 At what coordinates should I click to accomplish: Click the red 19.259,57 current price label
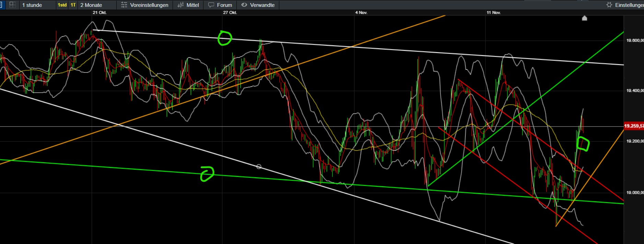coord(634,126)
